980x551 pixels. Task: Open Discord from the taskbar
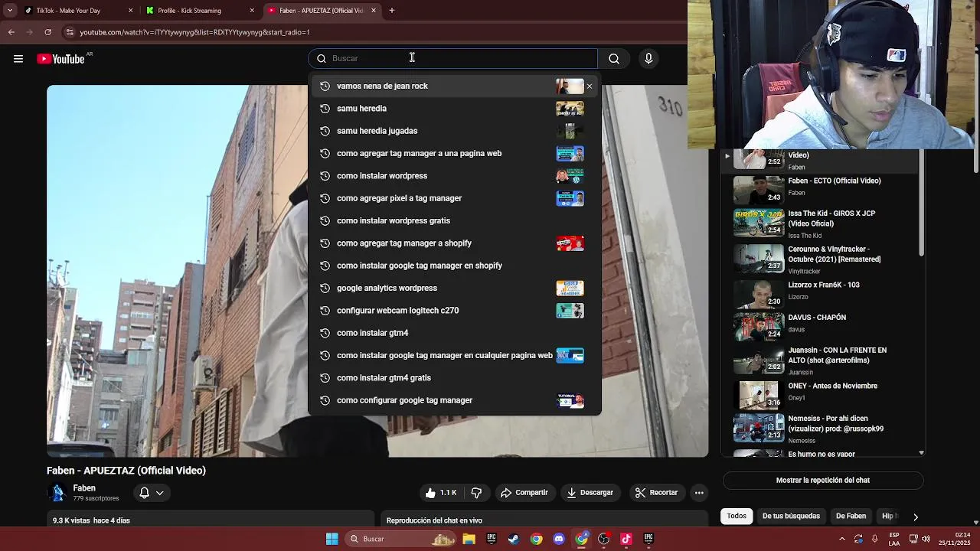[x=559, y=539]
